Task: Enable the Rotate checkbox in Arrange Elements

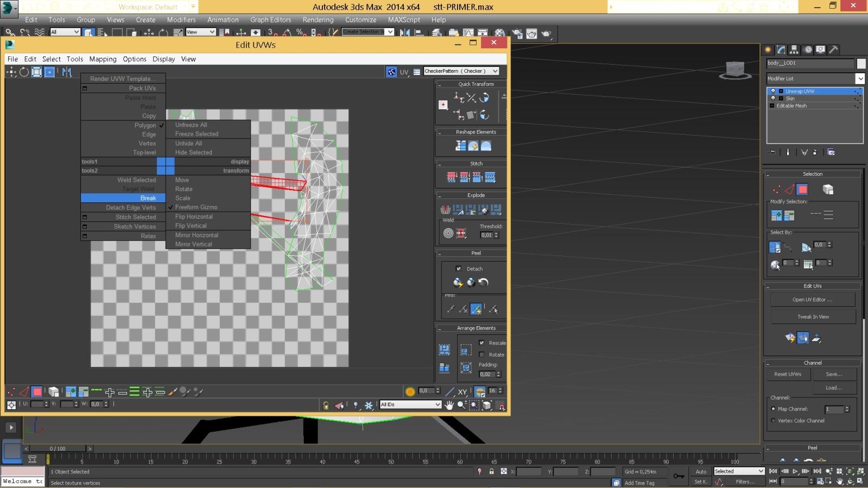Action: click(481, 354)
